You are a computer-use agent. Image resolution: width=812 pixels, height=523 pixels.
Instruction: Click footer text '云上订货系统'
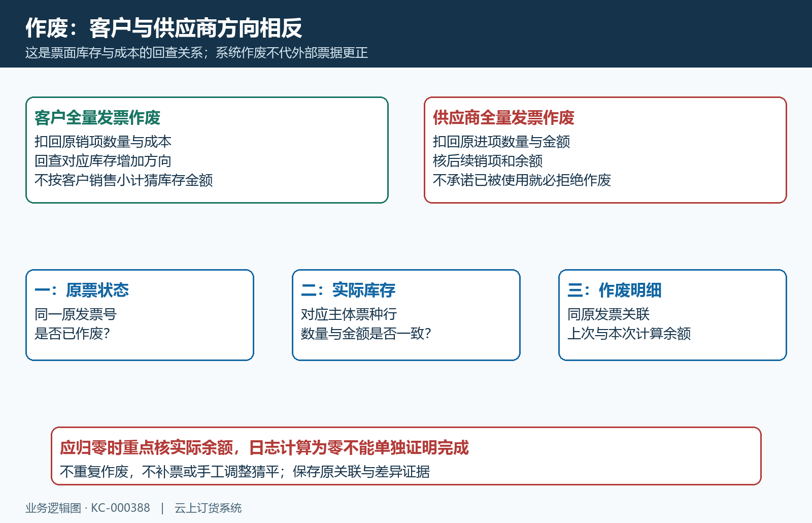coord(208,508)
